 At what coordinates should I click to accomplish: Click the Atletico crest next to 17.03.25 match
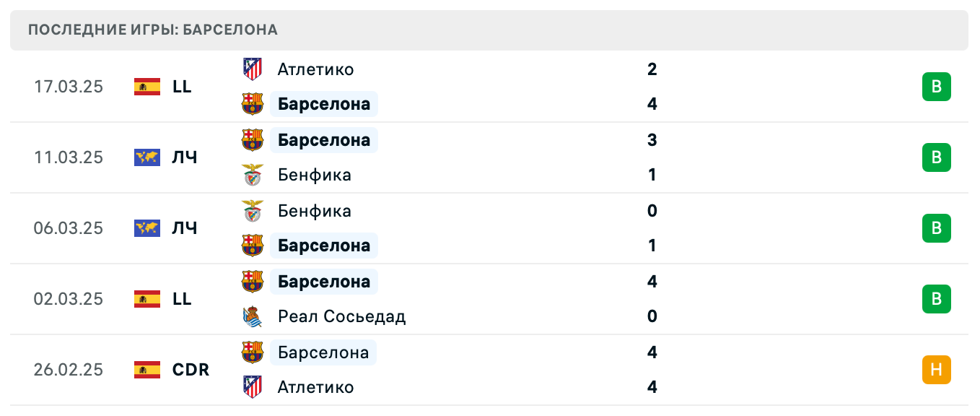pyautogui.click(x=253, y=69)
